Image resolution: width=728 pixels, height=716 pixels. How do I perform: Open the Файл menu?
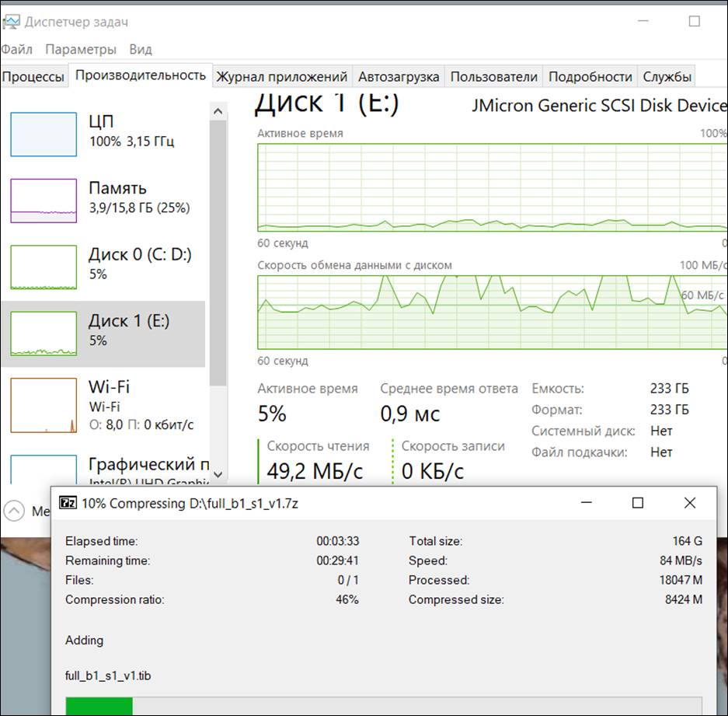click(x=17, y=49)
